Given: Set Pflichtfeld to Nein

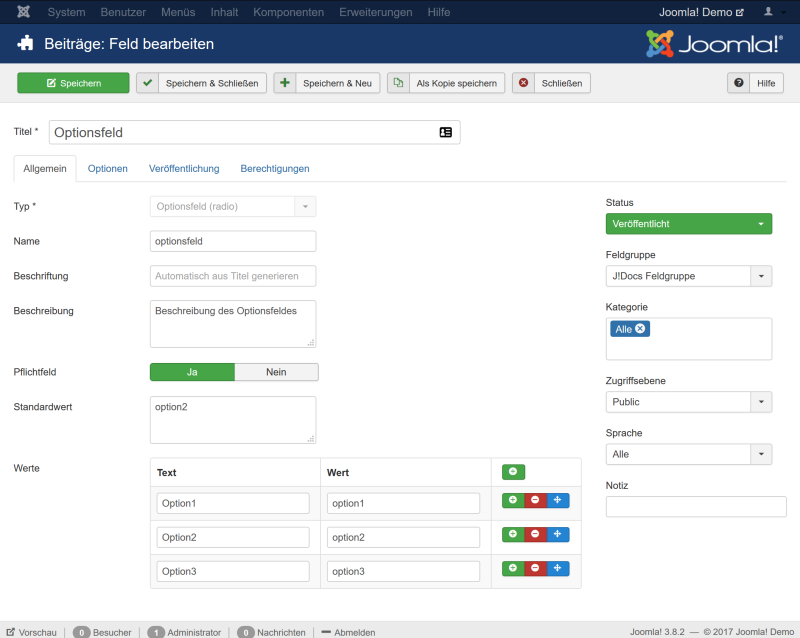Looking at the screenshot, I should [x=276, y=372].
